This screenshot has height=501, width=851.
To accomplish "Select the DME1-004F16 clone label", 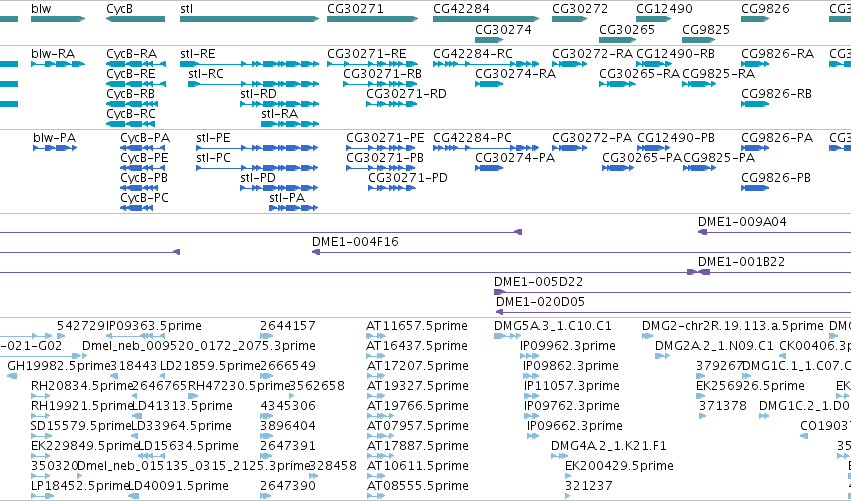I will click(355, 242).
